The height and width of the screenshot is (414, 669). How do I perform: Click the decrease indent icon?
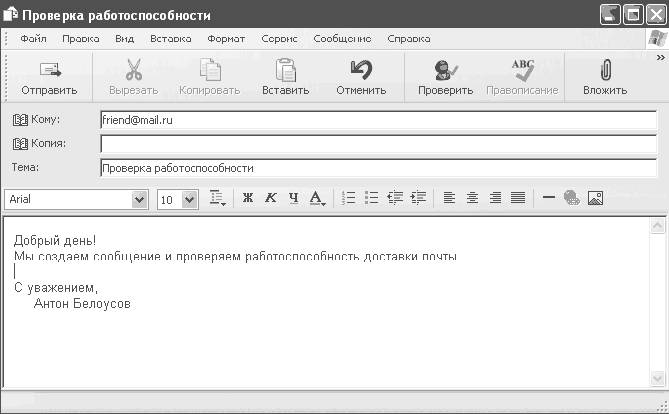(395, 198)
